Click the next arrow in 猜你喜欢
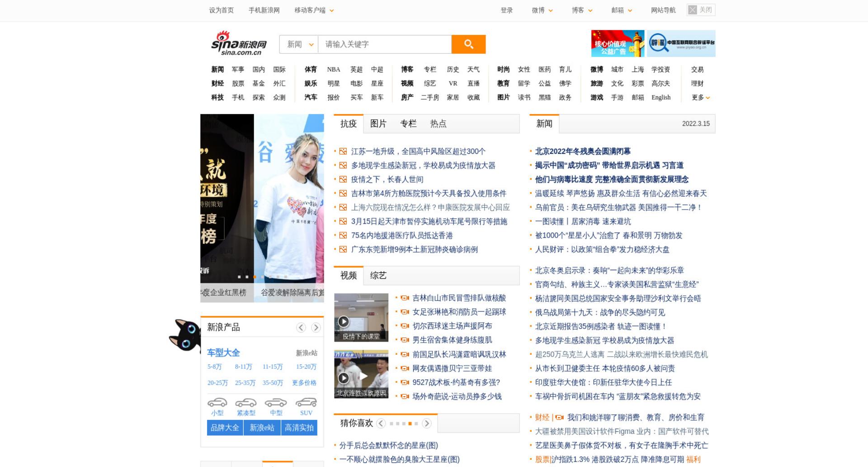Screen dimensions: 868x467 click(426, 424)
